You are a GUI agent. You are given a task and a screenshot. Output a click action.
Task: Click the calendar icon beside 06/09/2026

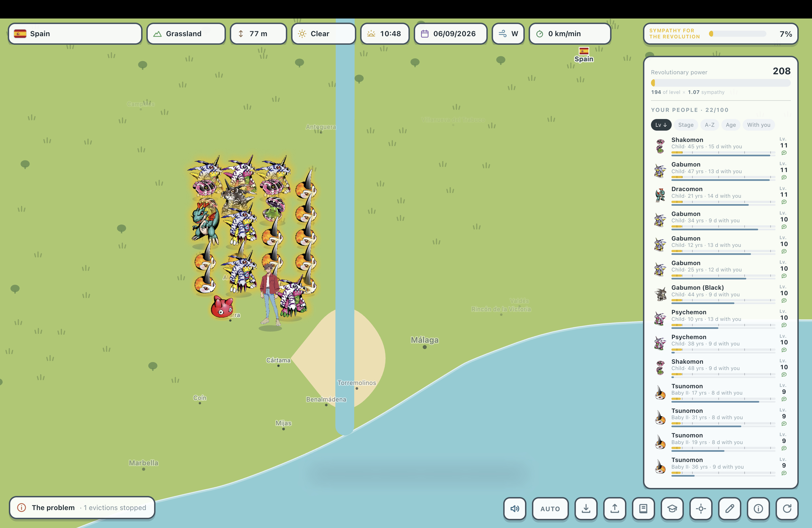tap(425, 34)
